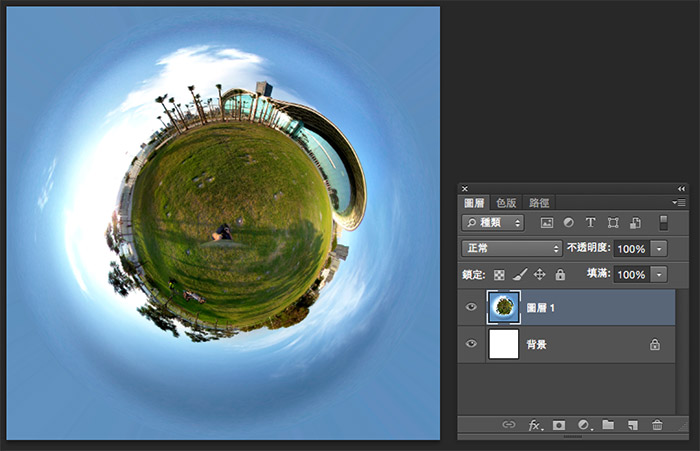Hide 背景 layer visibility eye

[x=471, y=344]
